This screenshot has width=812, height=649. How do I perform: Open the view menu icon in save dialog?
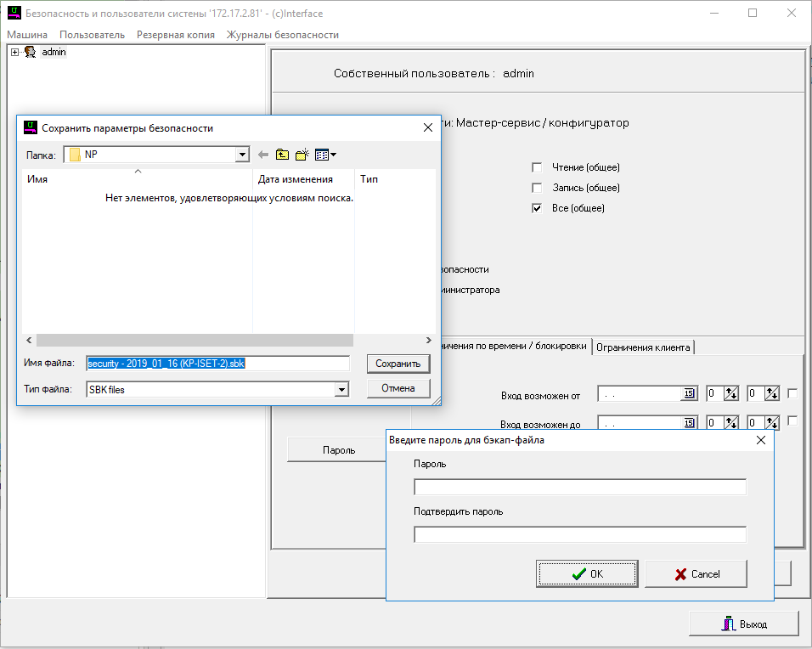tap(325, 155)
